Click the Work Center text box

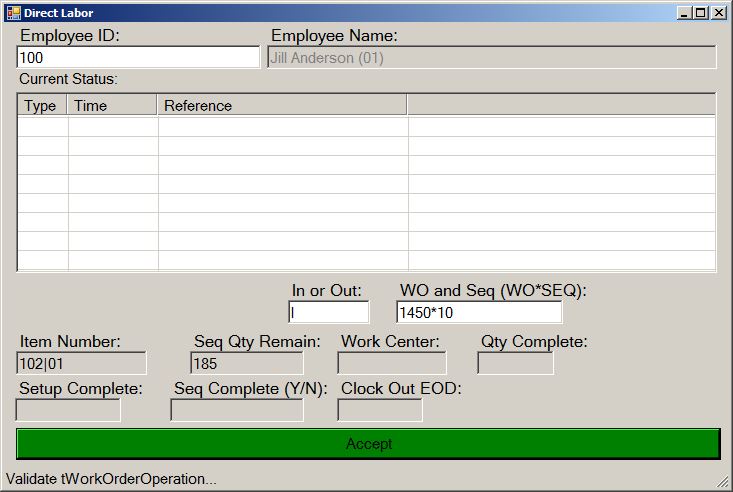[391, 363]
